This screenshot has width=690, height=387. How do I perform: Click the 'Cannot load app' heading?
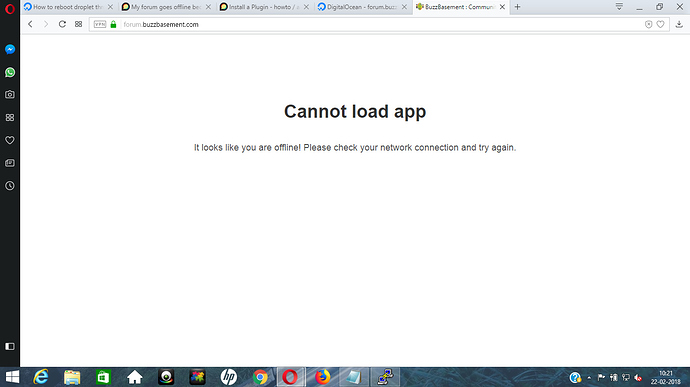pyautogui.click(x=355, y=111)
